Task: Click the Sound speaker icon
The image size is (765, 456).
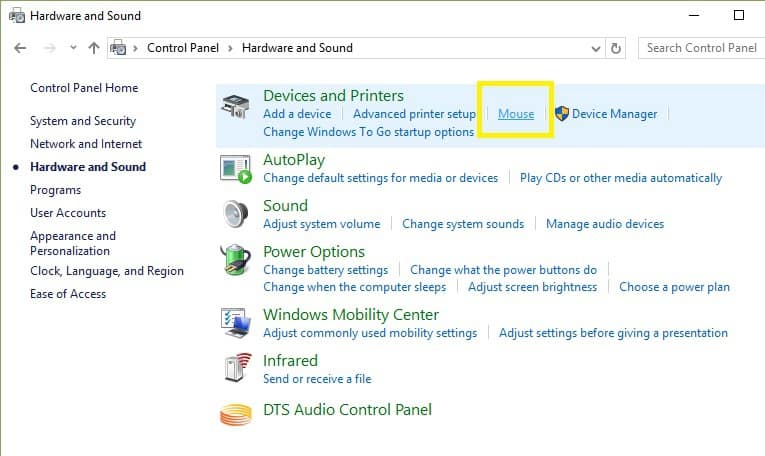Action: pyautogui.click(x=236, y=215)
